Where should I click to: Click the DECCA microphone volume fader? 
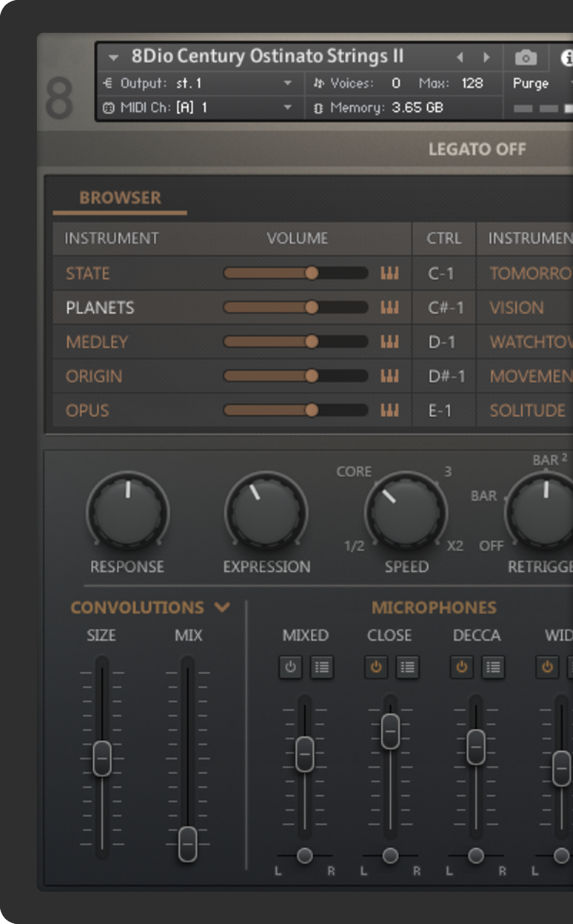point(476,747)
